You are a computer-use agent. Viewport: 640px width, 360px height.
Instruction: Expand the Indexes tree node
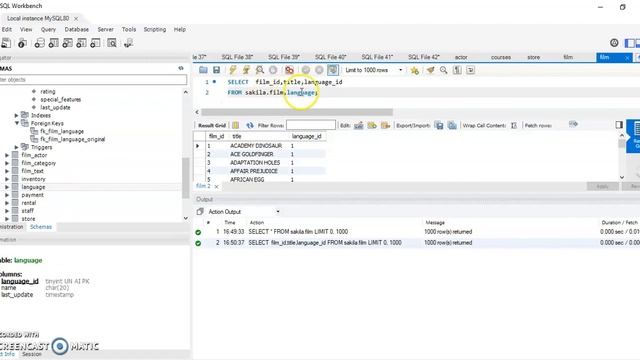(x=17, y=116)
